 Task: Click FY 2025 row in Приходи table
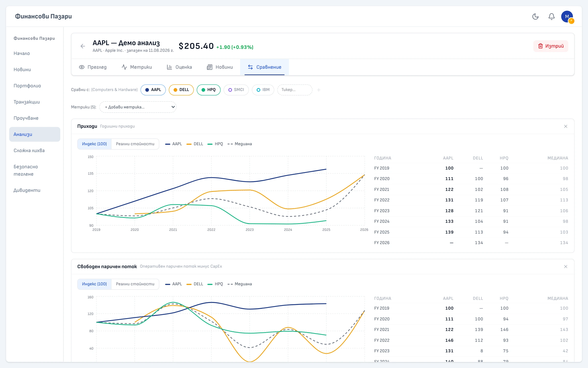471,232
